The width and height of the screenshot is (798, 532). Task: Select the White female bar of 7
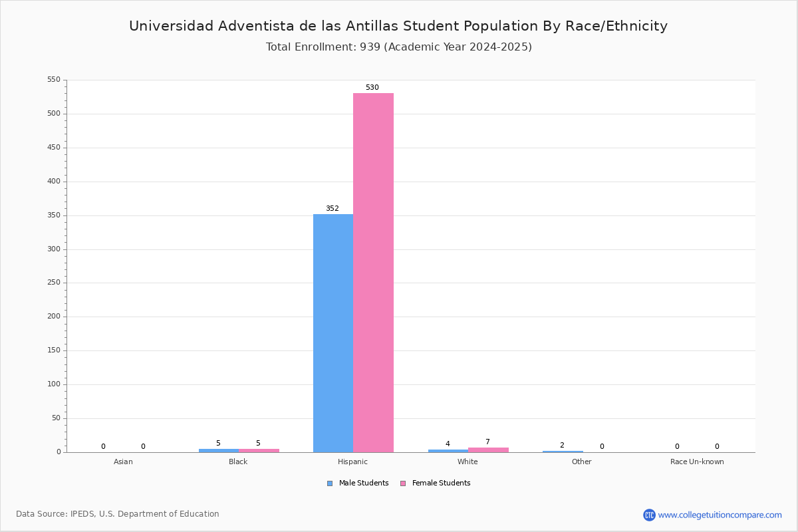pos(488,450)
